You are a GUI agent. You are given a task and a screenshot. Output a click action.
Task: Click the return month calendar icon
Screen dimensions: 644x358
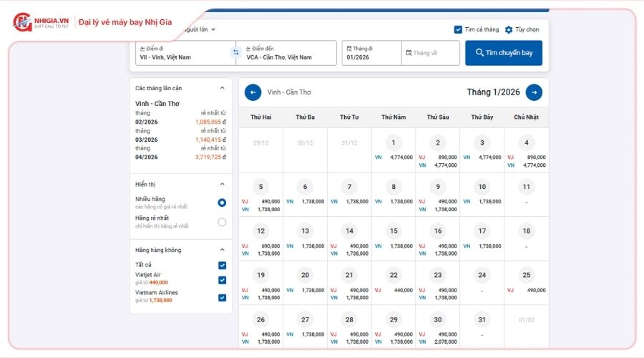click(x=408, y=53)
